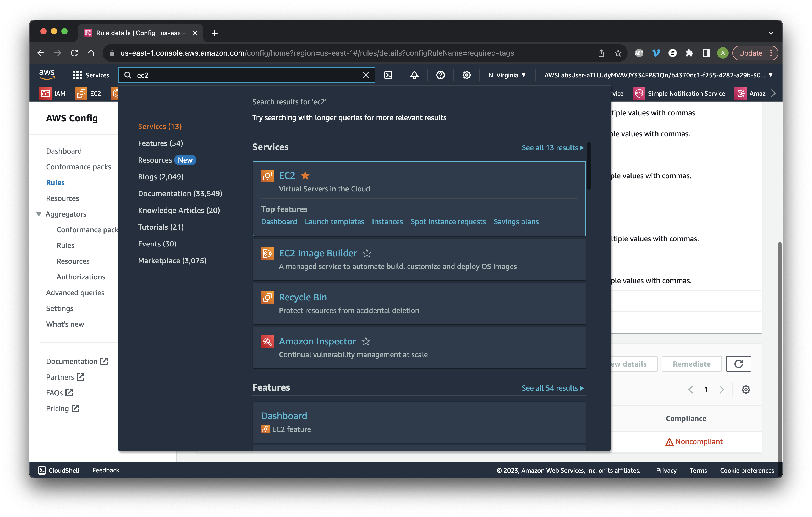Filter results by Tutorials (21)
The height and width of the screenshot is (517, 812).
[161, 227]
